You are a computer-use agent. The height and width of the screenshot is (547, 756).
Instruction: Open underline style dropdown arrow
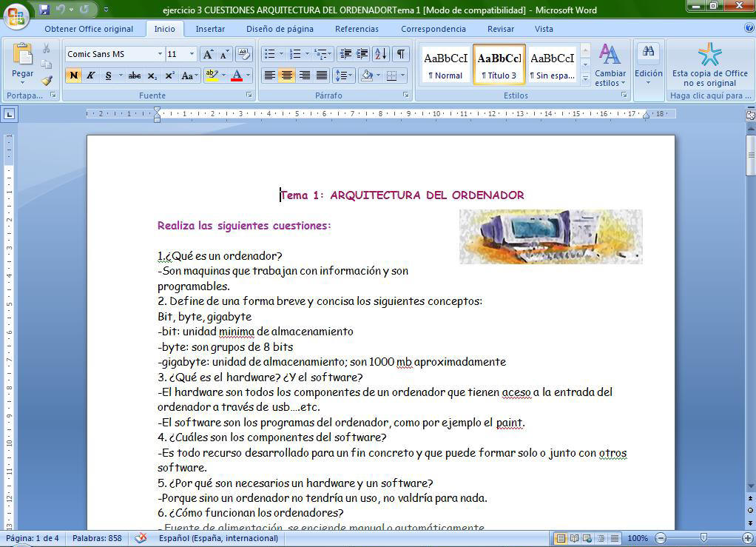121,75
